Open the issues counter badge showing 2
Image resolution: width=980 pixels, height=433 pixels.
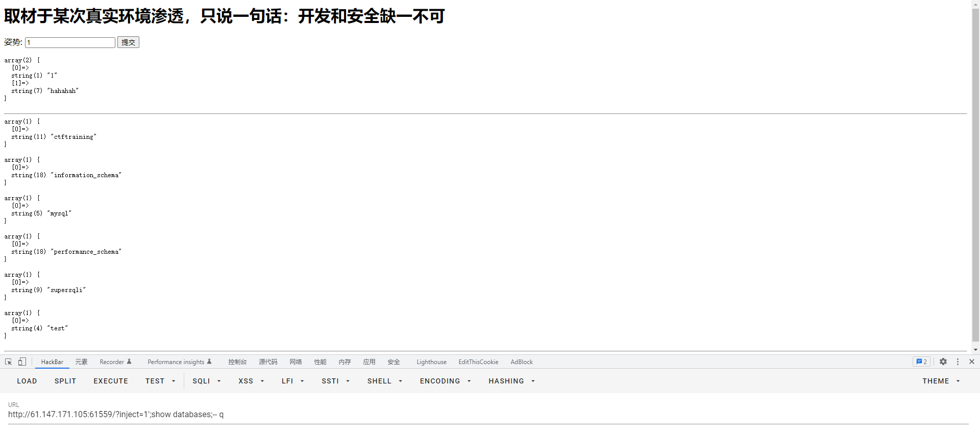point(921,362)
